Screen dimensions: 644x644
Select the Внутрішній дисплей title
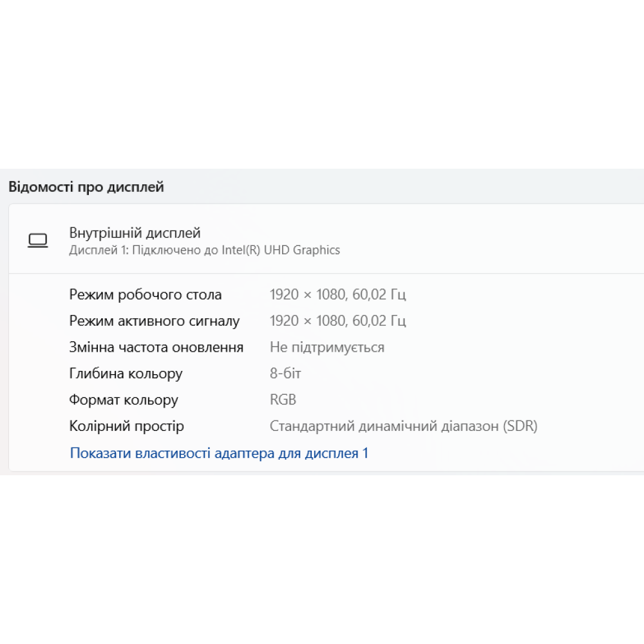coord(135,233)
